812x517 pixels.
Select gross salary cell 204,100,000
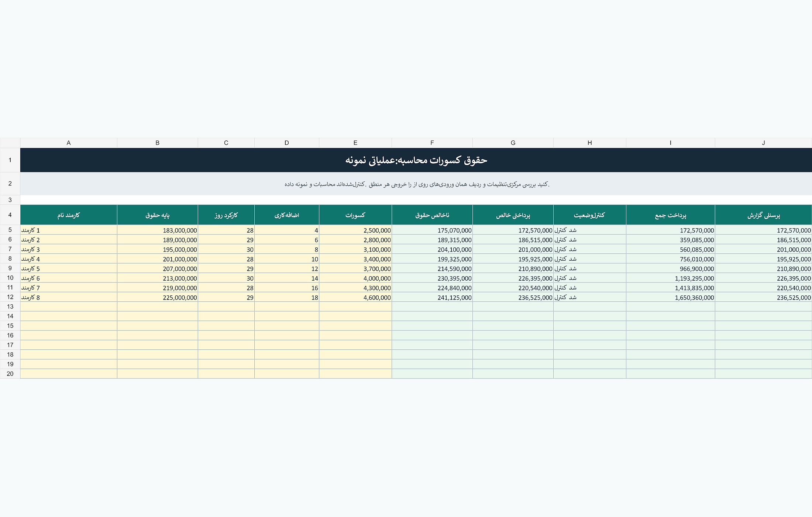pyautogui.click(x=432, y=249)
